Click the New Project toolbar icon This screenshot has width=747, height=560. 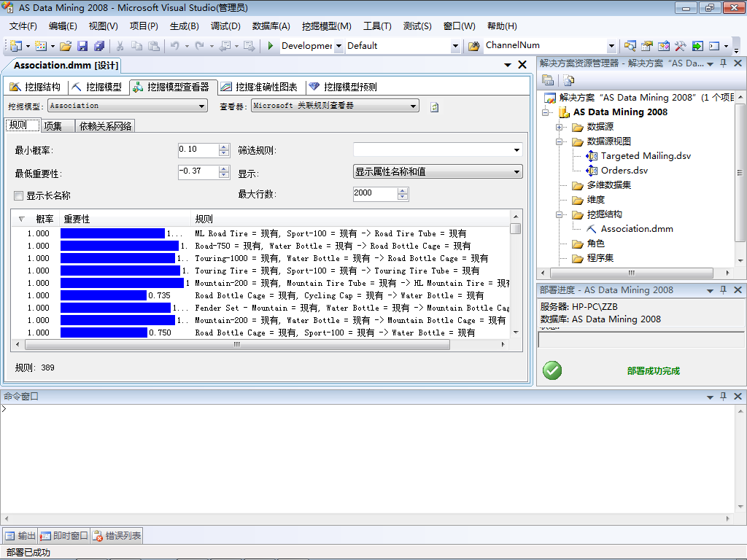pyautogui.click(x=16, y=46)
